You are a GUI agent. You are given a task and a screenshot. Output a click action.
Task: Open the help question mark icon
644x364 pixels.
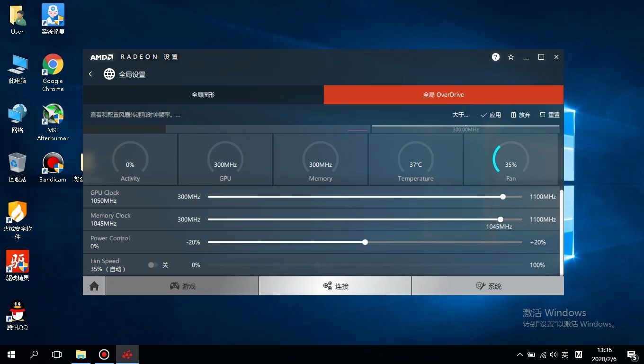496,57
